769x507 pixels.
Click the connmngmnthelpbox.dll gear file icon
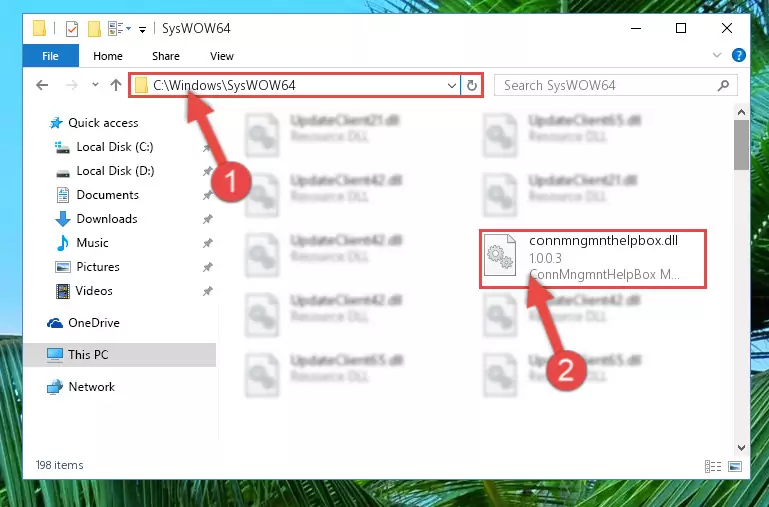tap(499, 255)
